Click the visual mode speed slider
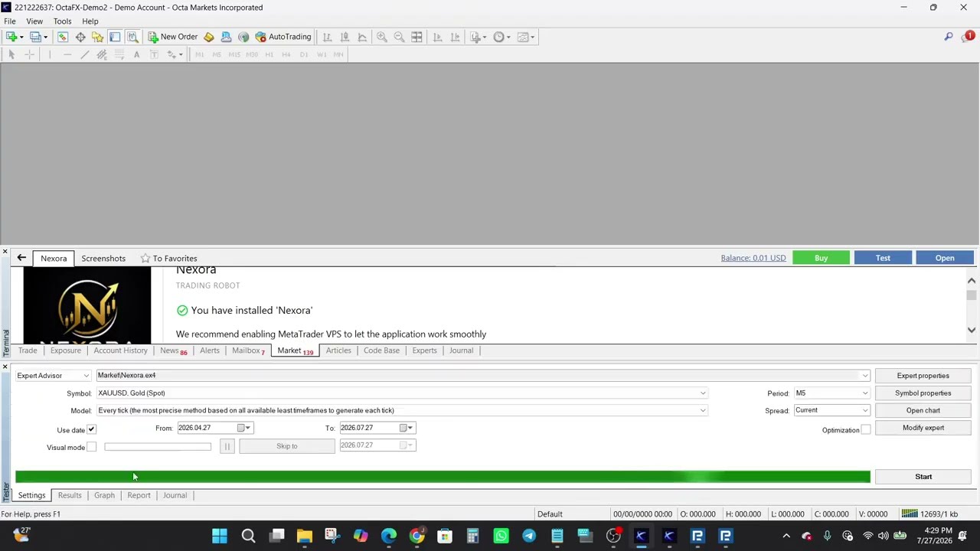The image size is (980, 551). pyautogui.click(x=158, y=447)
